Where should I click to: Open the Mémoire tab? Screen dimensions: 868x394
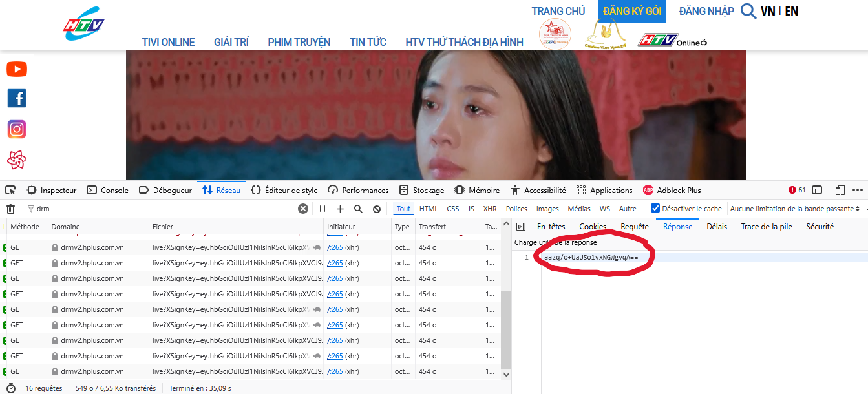click(x=478, y=190)
